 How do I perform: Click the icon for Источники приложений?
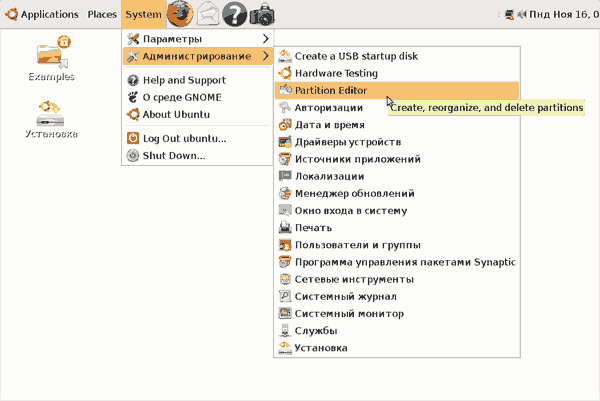[285, 159]
